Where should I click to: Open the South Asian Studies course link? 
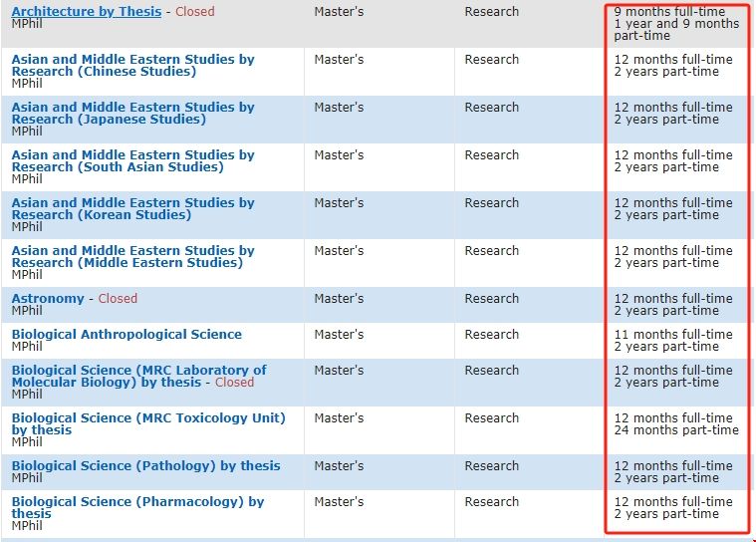click(132, 161)
